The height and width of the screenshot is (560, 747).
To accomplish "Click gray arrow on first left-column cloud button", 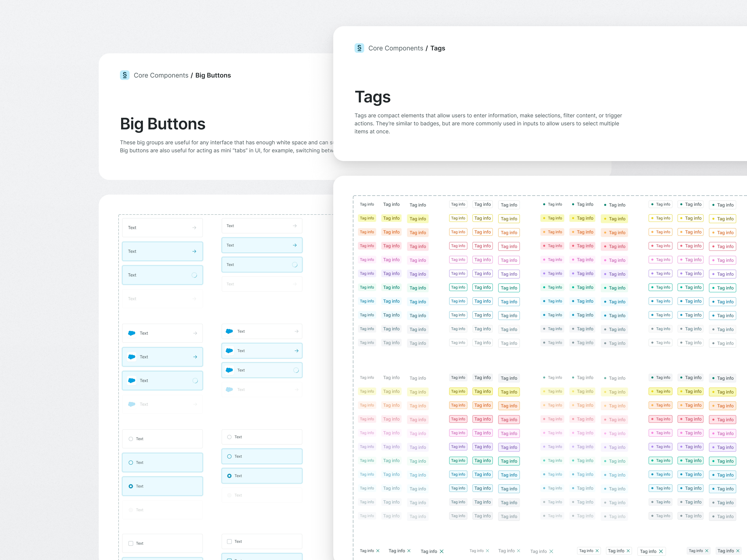I will 195,333.
